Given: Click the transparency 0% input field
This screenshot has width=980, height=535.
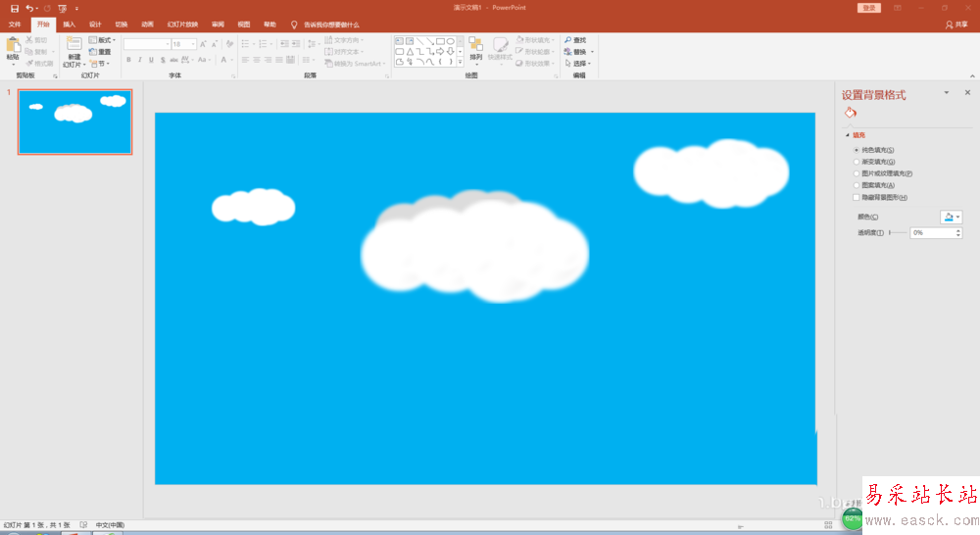Looking at the screenshot, I should coord(933,232).
